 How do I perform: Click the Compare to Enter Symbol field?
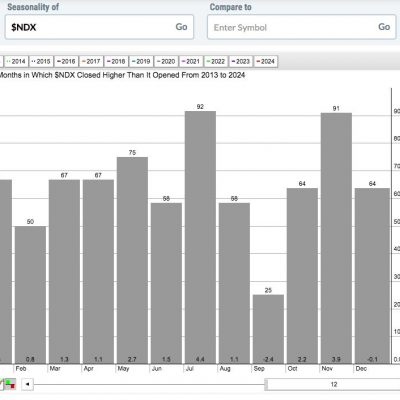(x=302, y=27)
